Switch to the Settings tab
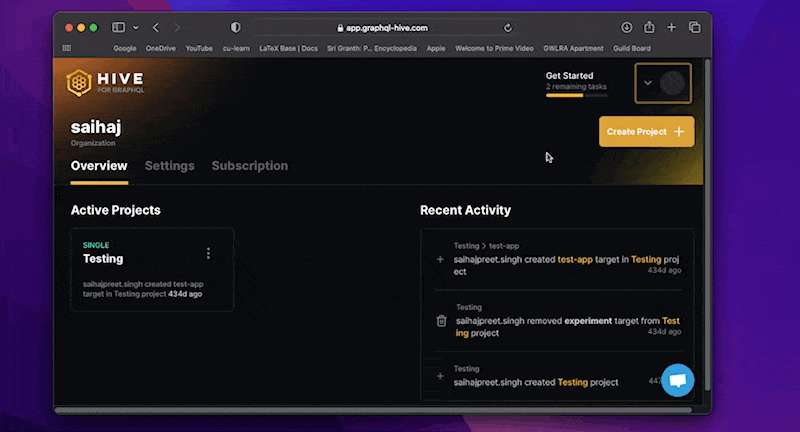 click(169, 166)
